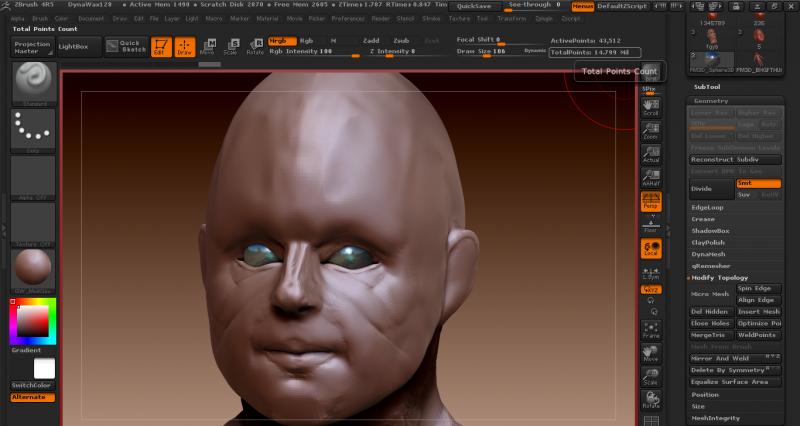
Task: Open the Brush menu
Action: click(x=40, y=18)
